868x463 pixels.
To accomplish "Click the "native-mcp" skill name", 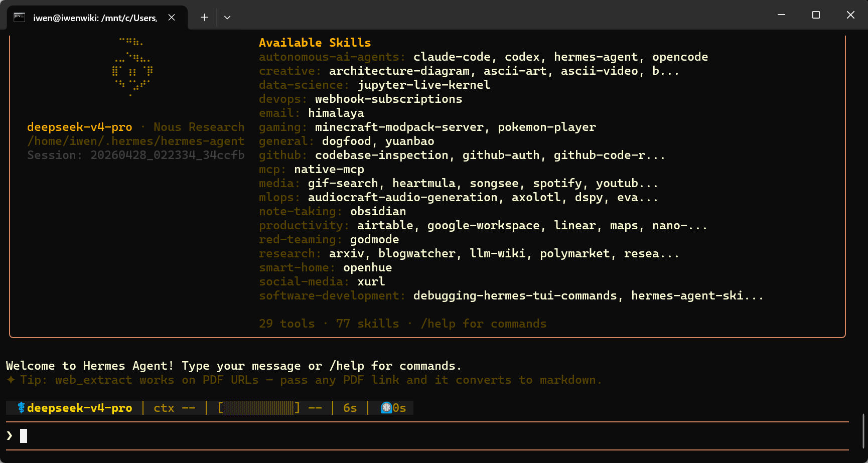I will [x=329, y=169].
